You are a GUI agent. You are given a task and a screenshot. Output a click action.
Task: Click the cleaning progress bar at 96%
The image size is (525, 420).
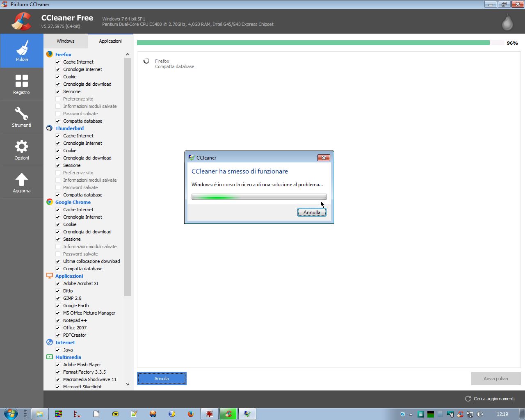320,43
